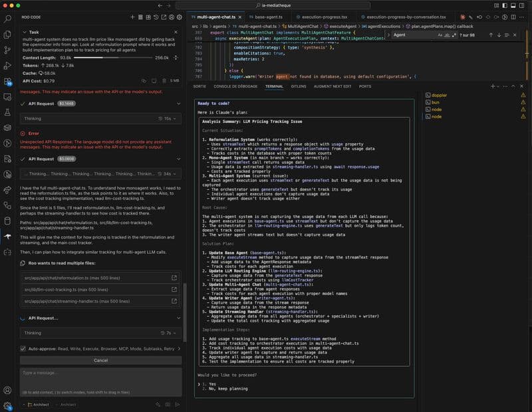Image resolution: width=532 pixels, height=412 pixels.
Task: Switch to the GITLENS panel tab
Action: point(299,86)
